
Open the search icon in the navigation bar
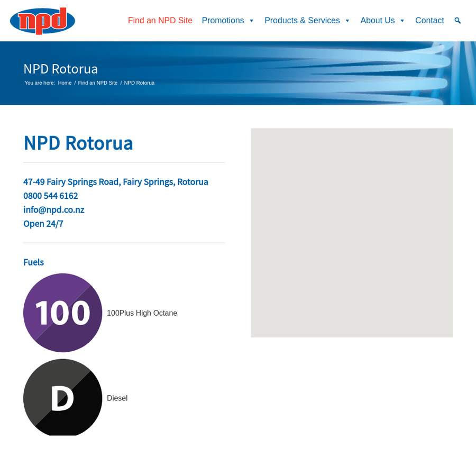(457, 21)
